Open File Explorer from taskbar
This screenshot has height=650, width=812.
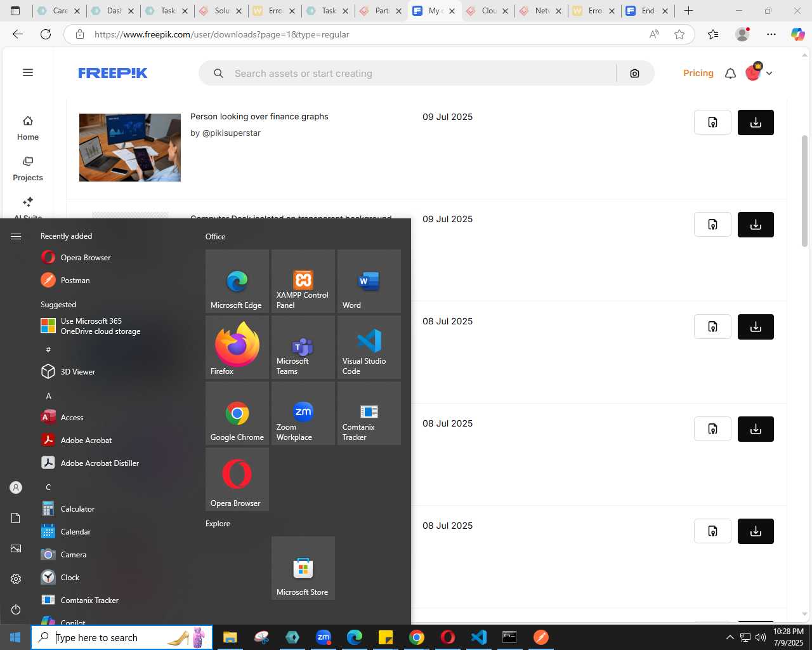(230, 637)
